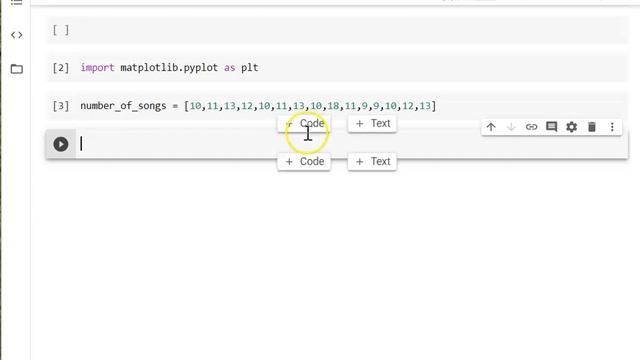Move the cell up with the arrow
This screenshot has height=360, width=640.
point(491,127)
